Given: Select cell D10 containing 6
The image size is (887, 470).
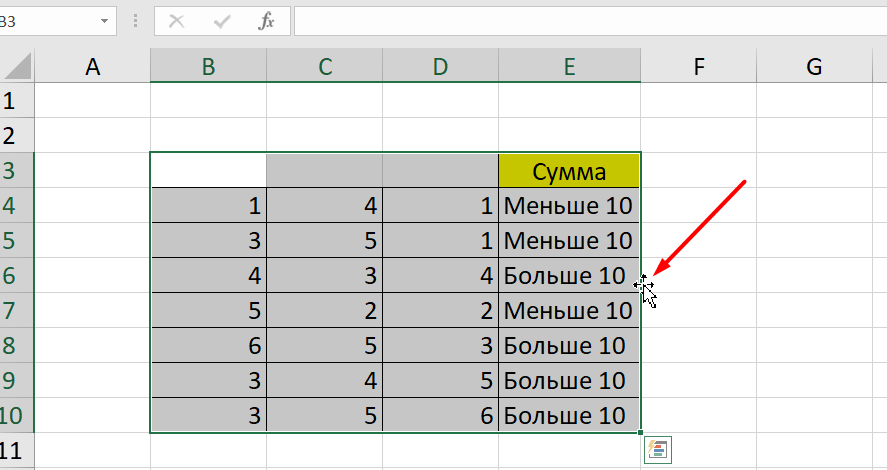Looking at the screenshot, I should 440,415.
